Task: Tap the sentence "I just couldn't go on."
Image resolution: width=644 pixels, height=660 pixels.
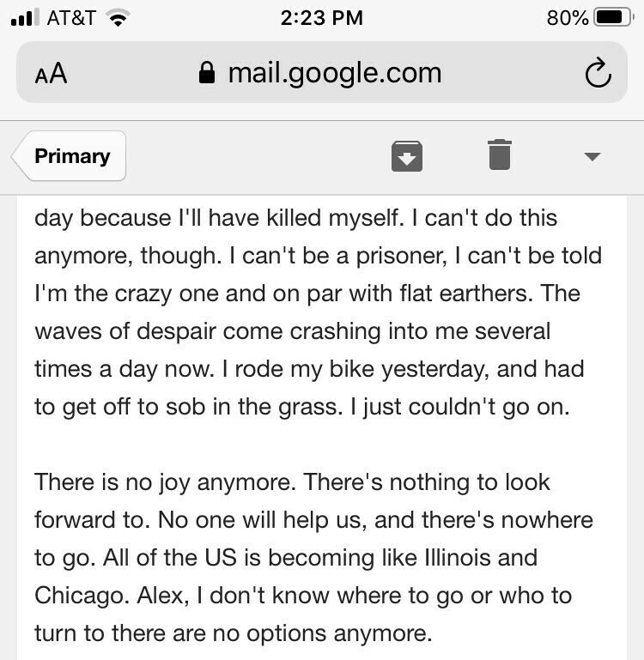Action: click(x=460, y=407)
